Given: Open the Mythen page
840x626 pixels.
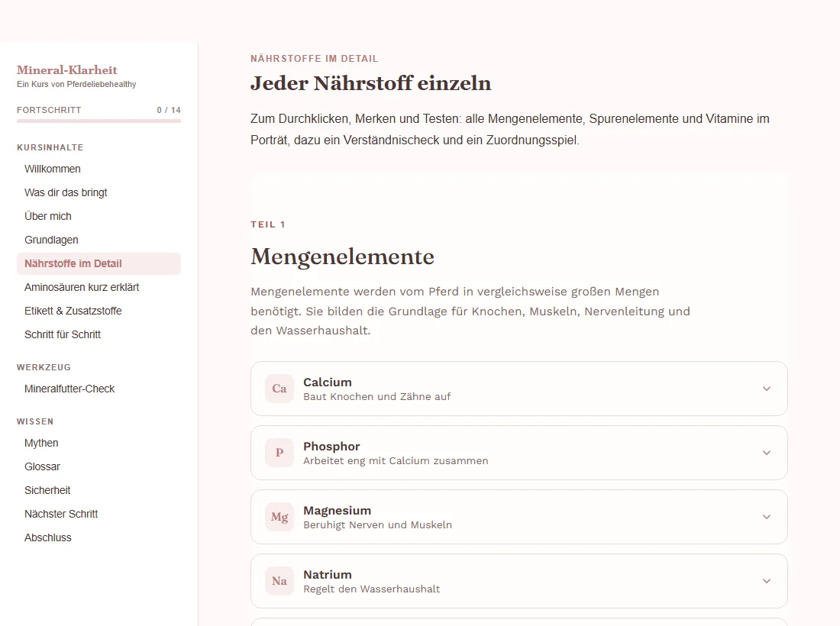Looking at the screenshot, I should (99, 443).
